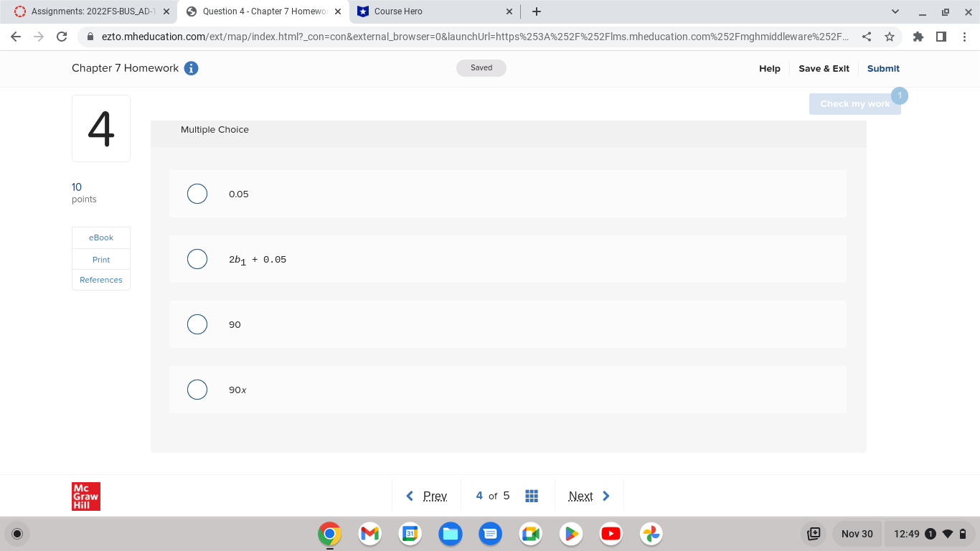Open the question map grid icon

[x=532, y=495]
